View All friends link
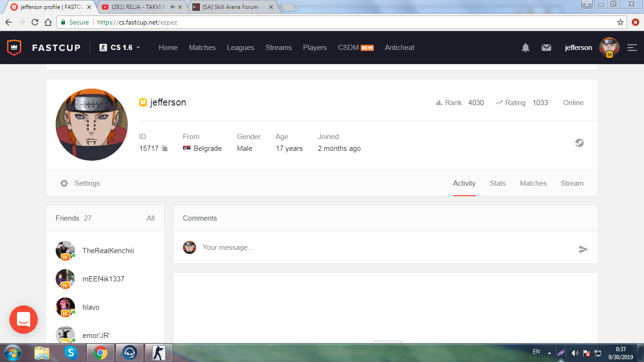 click(x=150, y=218)
